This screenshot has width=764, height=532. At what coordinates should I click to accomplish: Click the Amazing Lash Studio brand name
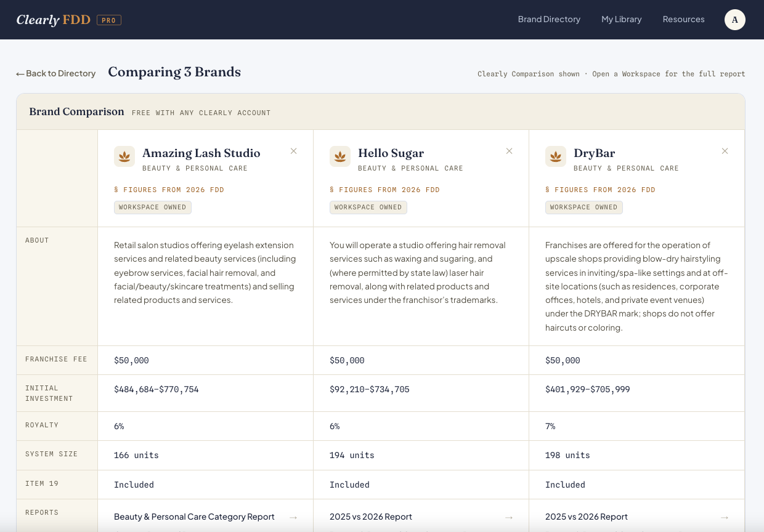click(201, 153)
